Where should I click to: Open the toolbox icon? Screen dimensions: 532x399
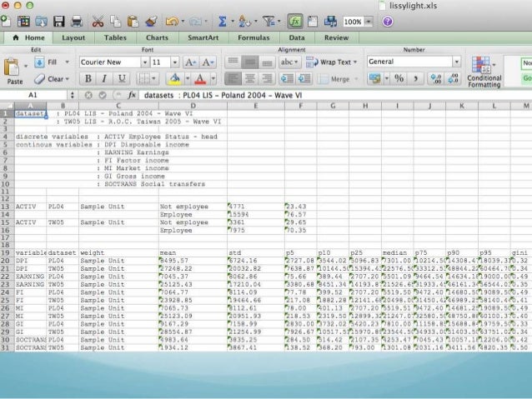click(313, 22)
